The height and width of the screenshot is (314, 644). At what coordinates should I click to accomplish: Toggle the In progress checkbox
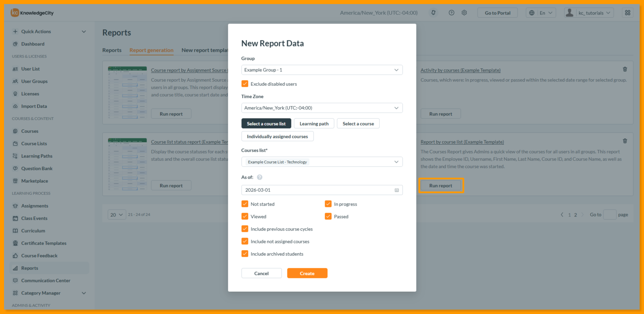coord(328,204)
